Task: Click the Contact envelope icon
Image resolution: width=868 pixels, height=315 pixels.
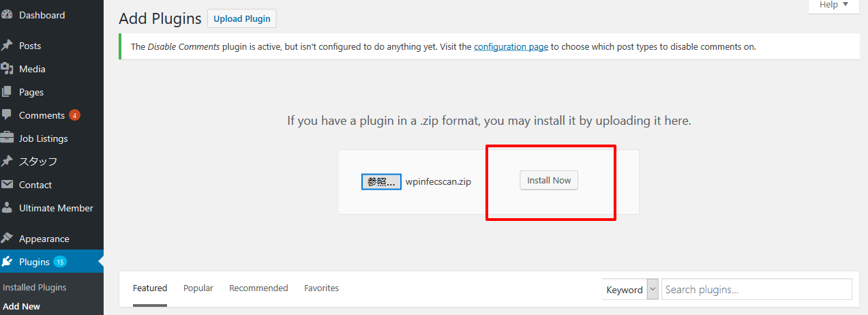Action: (7, 185)
